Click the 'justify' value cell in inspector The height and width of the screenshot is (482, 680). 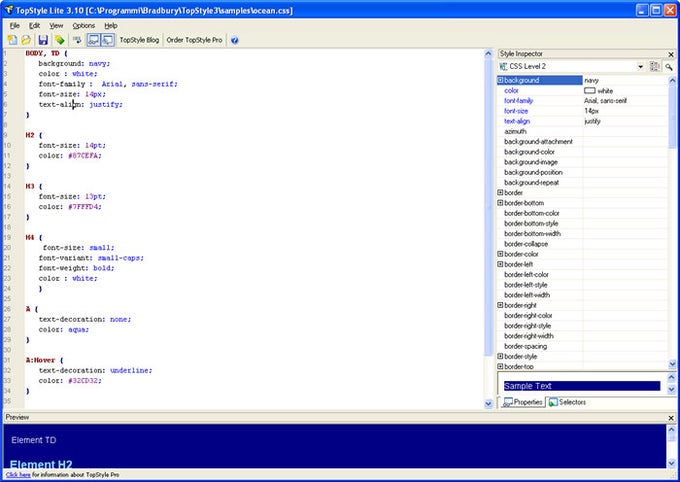(x=625, y=121)
